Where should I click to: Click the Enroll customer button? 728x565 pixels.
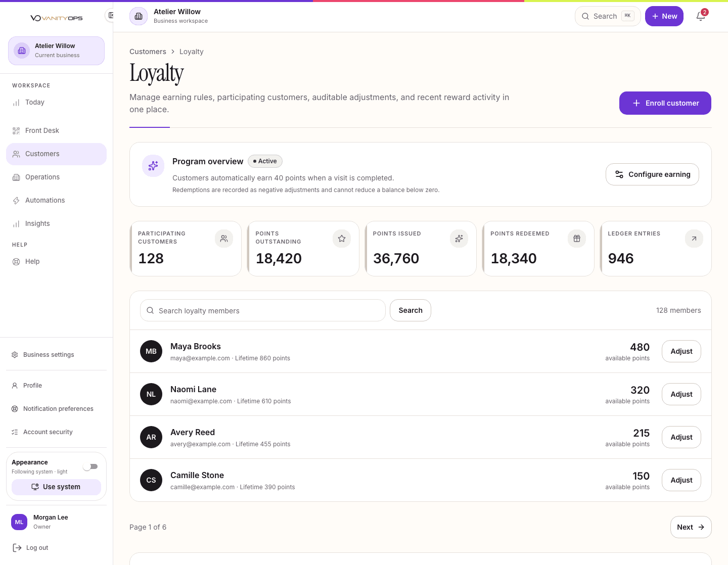pyautogui.click(x=665, y=103)
